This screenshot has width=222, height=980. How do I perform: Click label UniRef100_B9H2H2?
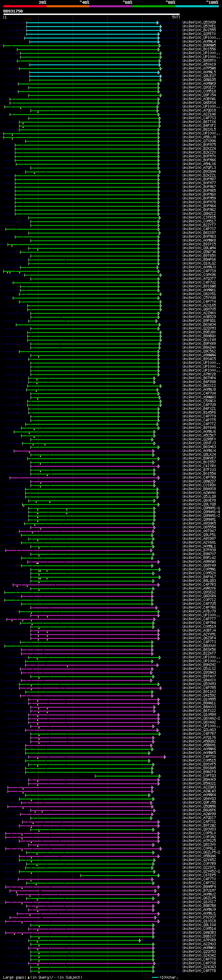point(199,665)
